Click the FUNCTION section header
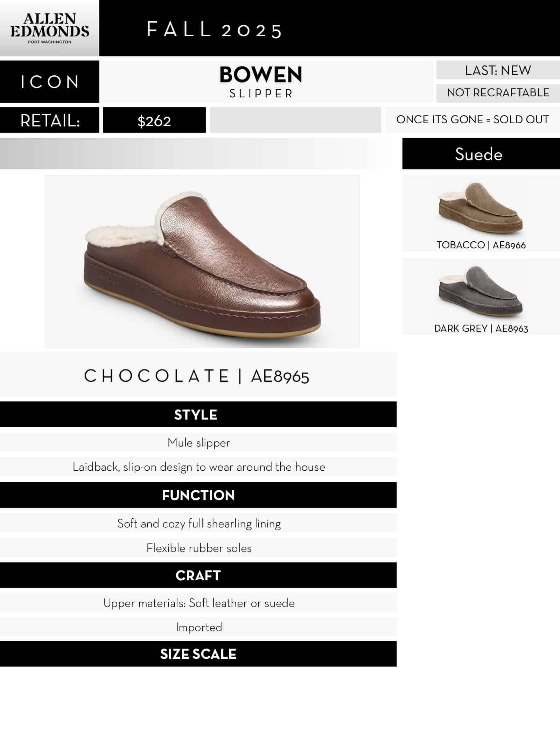Image resolution: width=560 pixels, height=747 pixels. click(x=198, y=495)
